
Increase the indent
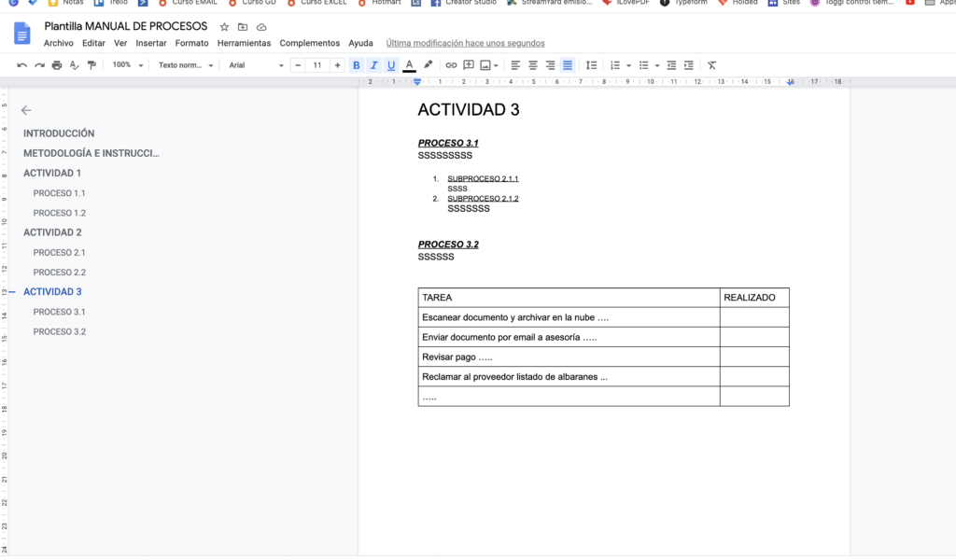[689, 65]
